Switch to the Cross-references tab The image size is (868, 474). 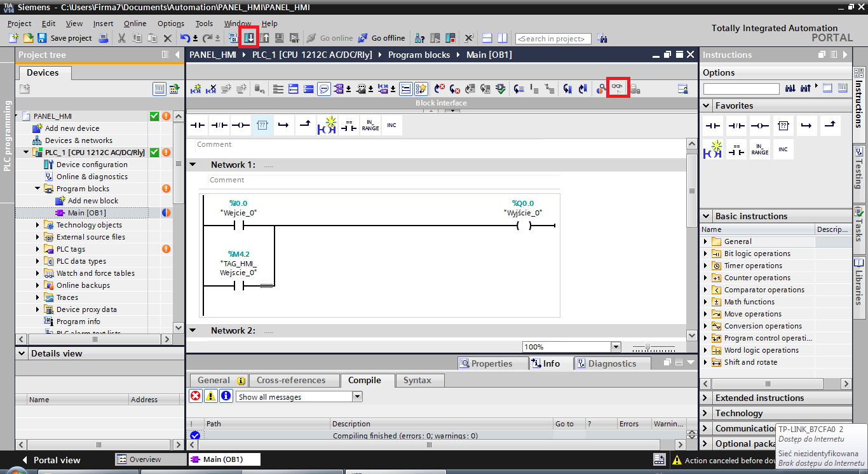(291, 381)
